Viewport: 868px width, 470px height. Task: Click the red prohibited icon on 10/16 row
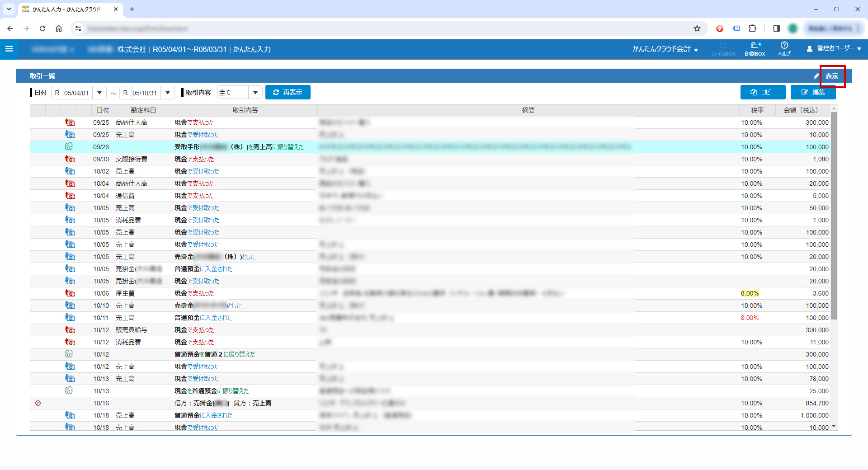38,403
